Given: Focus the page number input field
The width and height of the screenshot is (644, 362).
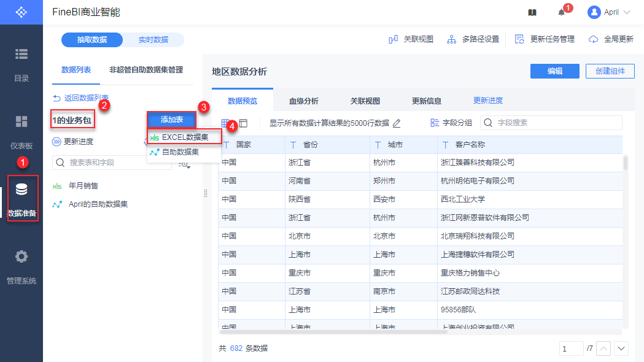Looking at the screenshot, I should pos(571,349).
